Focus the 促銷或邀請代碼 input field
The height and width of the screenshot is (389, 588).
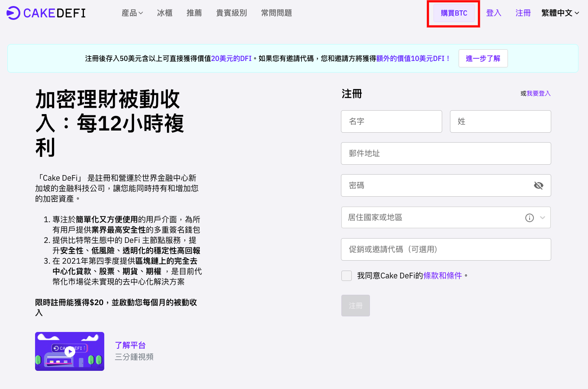pos(446,249)
